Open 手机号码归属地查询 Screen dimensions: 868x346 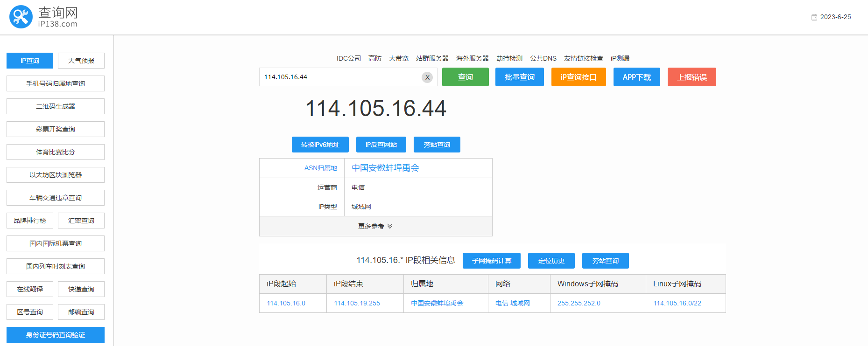click(x=56, y=83)
